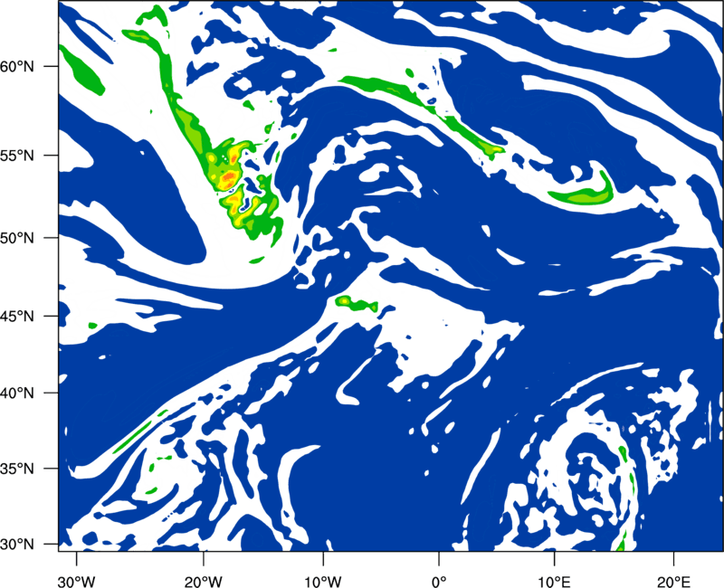Image resolution: width=724 pixels, height=588 pixels.
Task: Click the 55°N latitude label
Action: [x=17, y=156]
